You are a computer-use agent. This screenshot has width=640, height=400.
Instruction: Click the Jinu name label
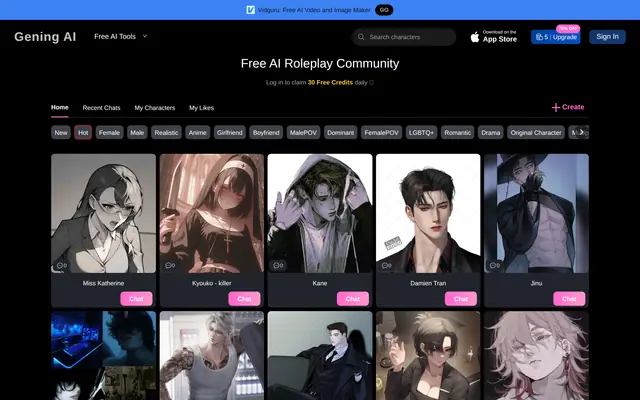(x=536, y=283)
